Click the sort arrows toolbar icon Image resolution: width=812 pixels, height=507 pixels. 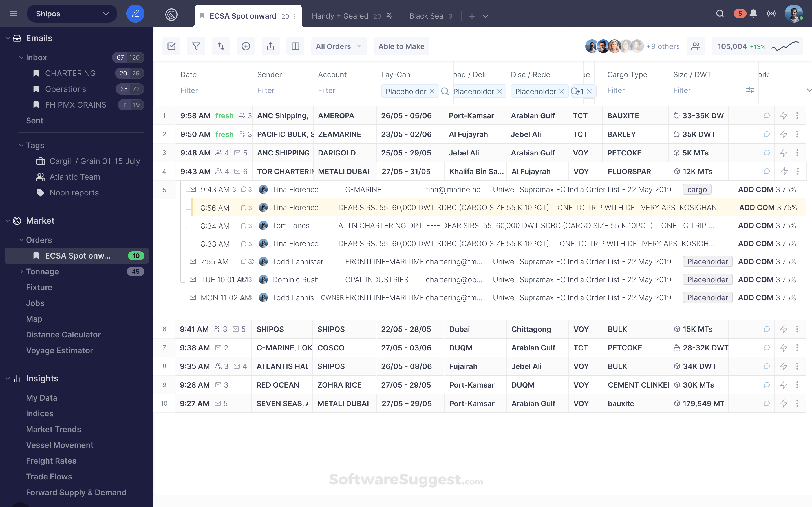pos(221,46)
